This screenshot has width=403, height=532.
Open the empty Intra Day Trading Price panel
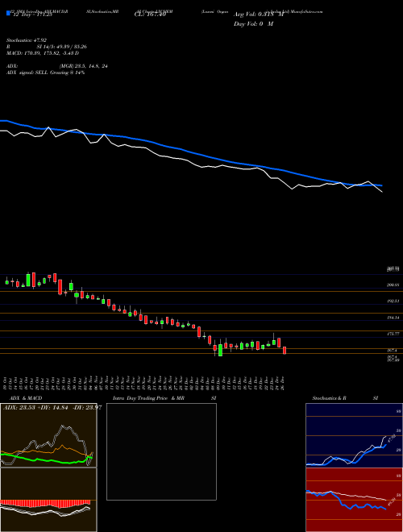tap(161, 451)
